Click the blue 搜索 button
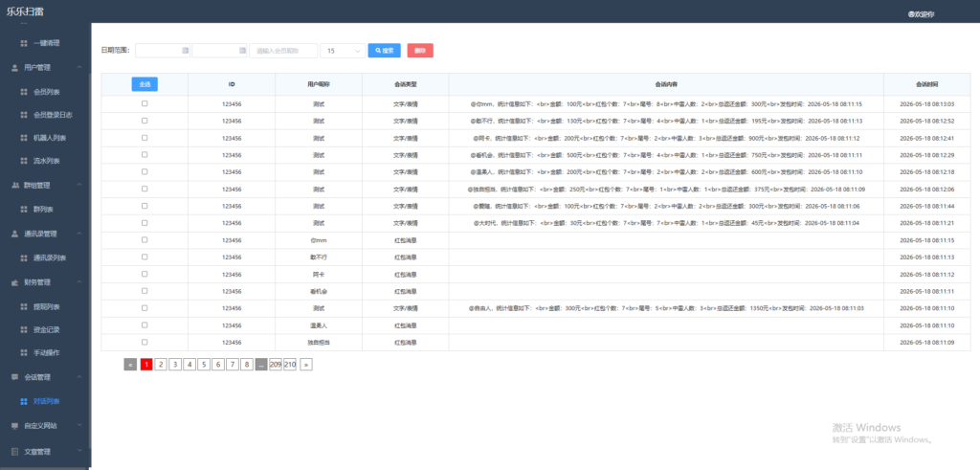The width and height of the screenshot is (980, 470). pyautogui.click(x=385, y=51)
